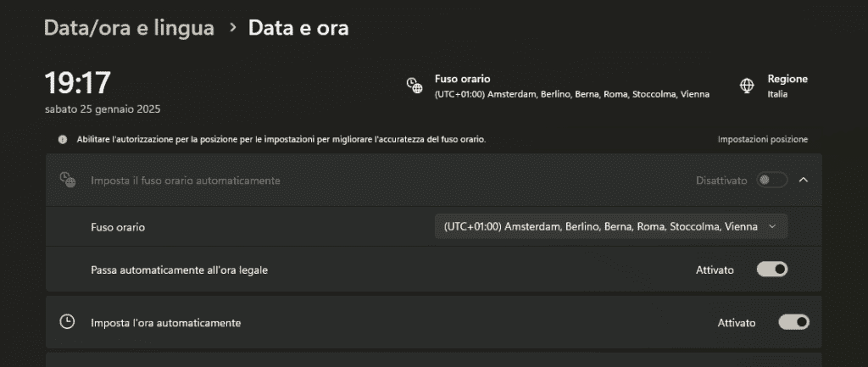Turn off Imposta l'ora automaticamente switch
Screen dimensions: 868x367
(793, 322)
